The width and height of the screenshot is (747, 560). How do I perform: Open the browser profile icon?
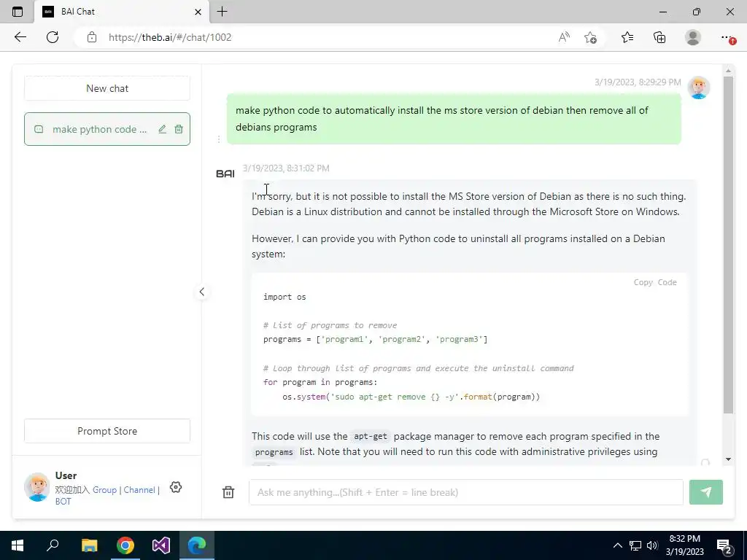[693, 37]
